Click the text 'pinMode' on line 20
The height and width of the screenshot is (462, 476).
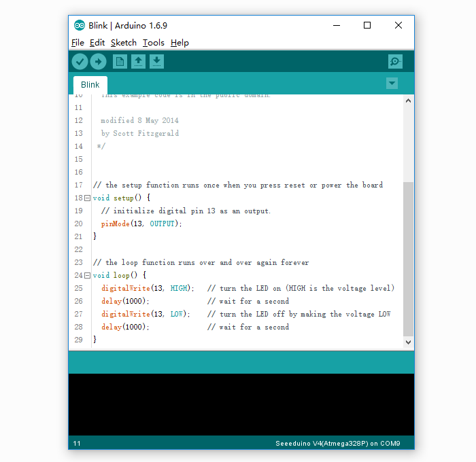116,224
